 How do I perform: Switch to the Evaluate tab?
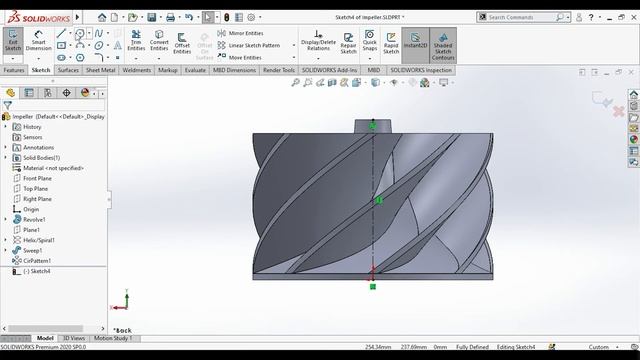(195, 70)
